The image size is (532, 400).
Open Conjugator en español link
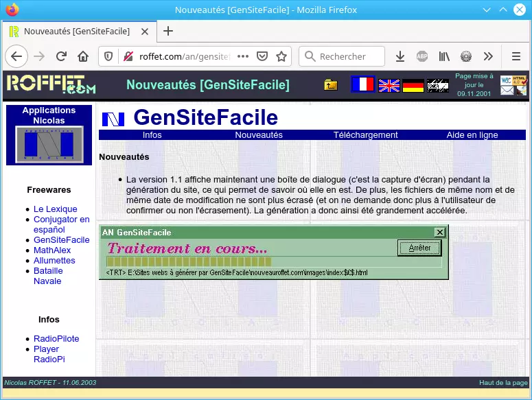[61, 224]
